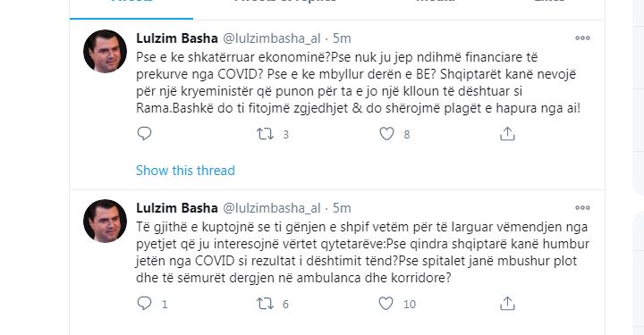The height and width of the screenshot is (335, 644).
Task: Open more options on second tweet
Action: 582,208
